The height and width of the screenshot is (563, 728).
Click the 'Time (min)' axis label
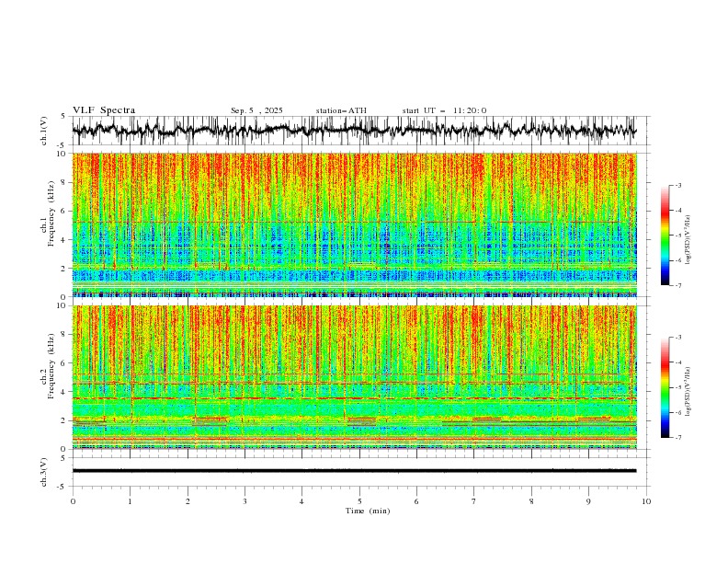[x=368, y=511]
